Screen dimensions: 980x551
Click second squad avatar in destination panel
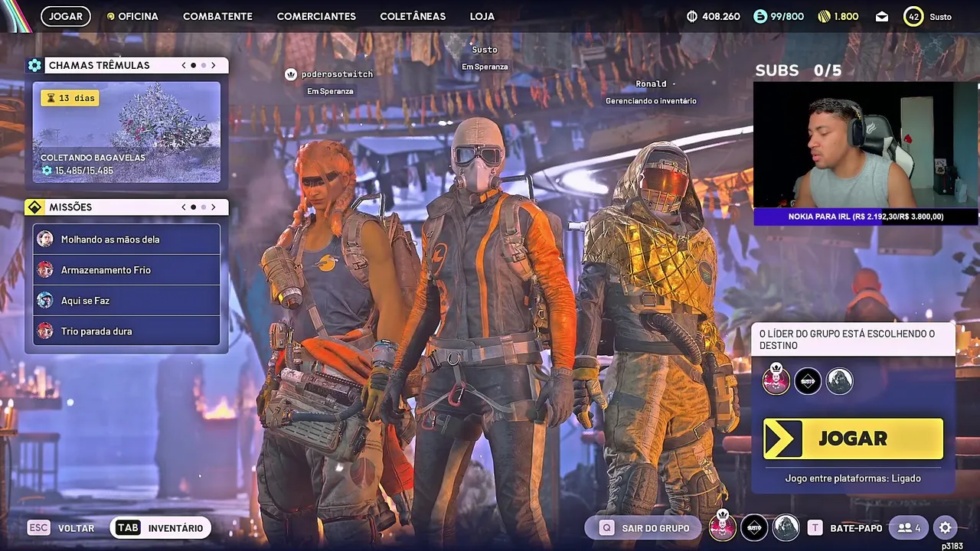808,380
